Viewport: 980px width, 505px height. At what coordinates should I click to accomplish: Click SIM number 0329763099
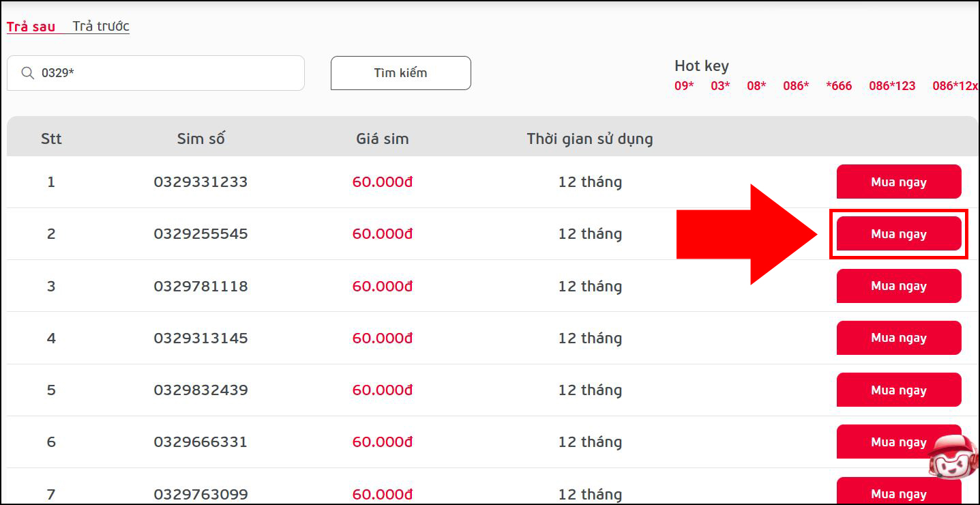click(201, 493)
